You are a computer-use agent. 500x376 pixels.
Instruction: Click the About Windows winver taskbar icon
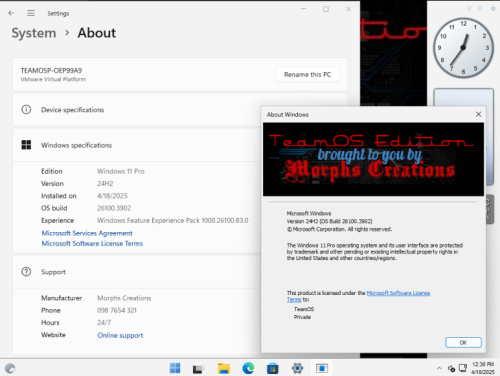tap(322, 368)
